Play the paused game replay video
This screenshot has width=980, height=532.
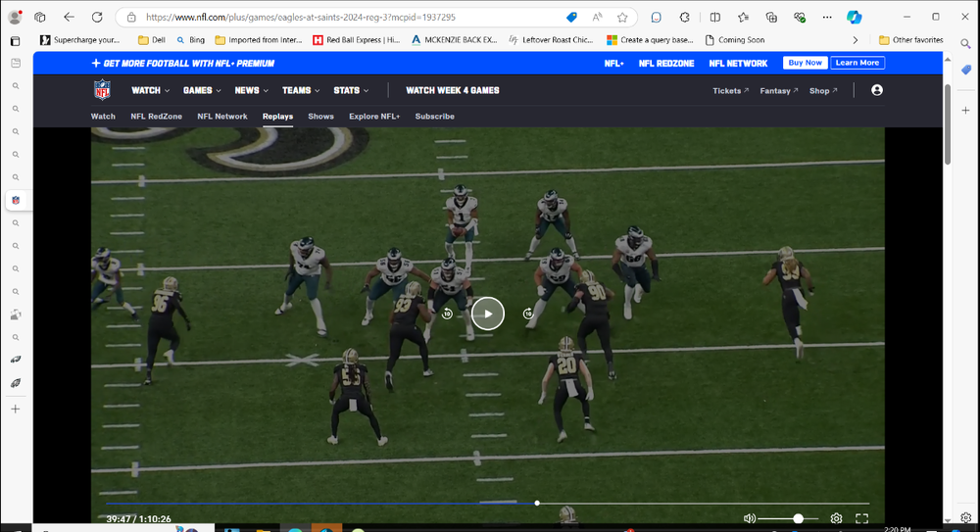487,314
